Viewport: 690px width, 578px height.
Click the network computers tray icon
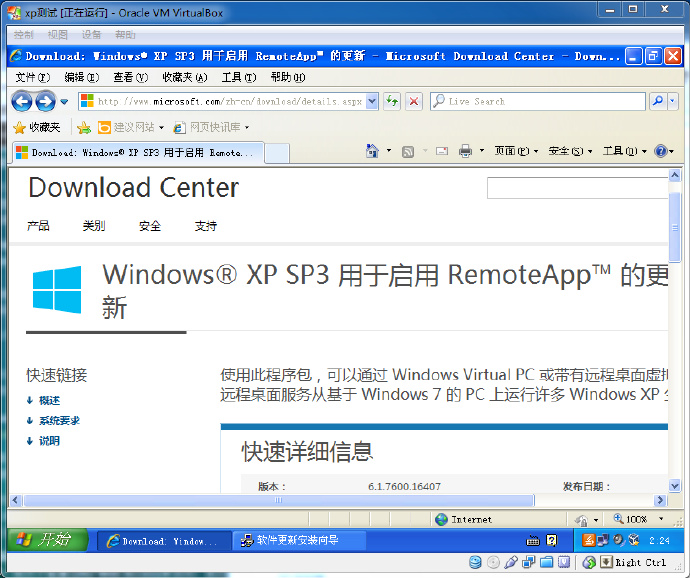point(603,540)
